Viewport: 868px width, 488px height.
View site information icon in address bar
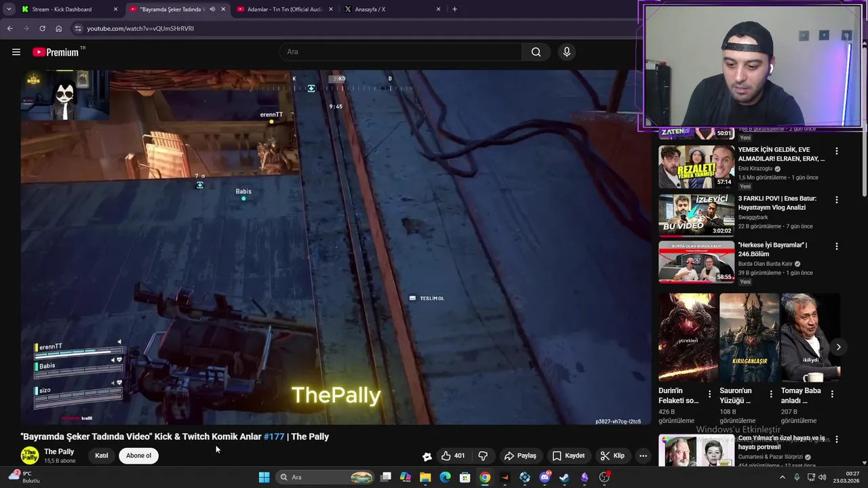(78, 28)
